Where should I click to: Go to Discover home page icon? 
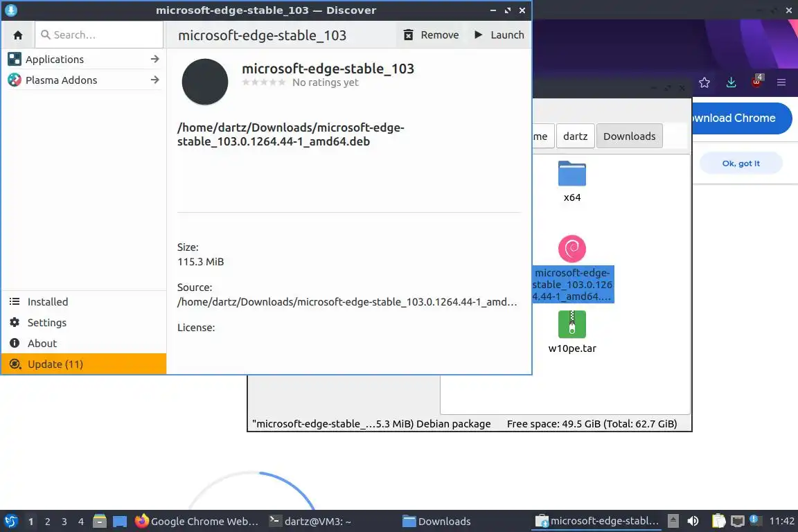tap(18, 35)
